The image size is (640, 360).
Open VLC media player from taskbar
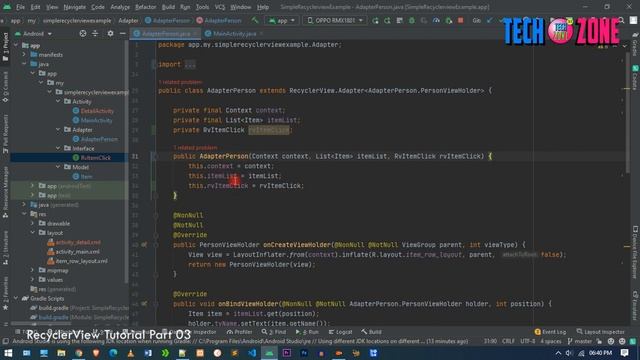(x=131, y=353)
